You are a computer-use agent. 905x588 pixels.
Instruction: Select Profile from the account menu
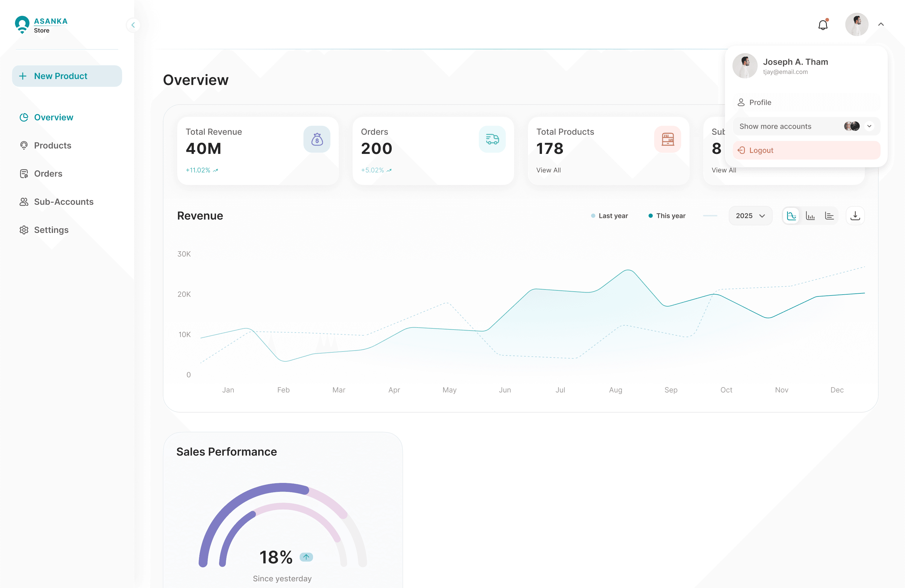[x=759, y=102]
